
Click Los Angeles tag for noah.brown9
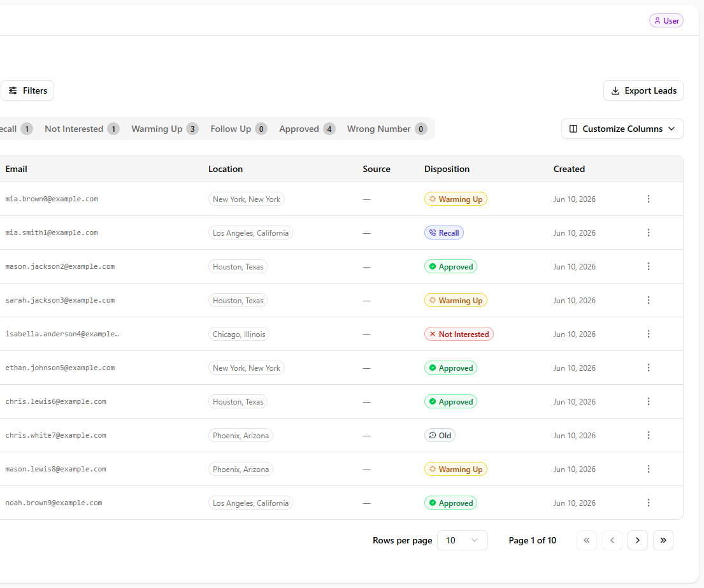point(250,503)
